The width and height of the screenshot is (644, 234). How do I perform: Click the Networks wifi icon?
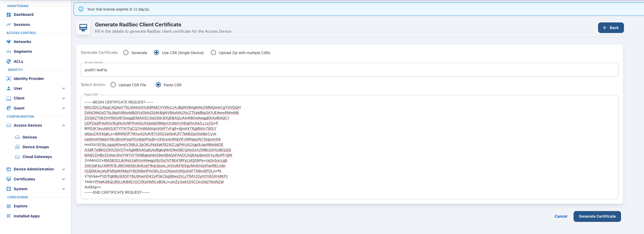point(9,42)
